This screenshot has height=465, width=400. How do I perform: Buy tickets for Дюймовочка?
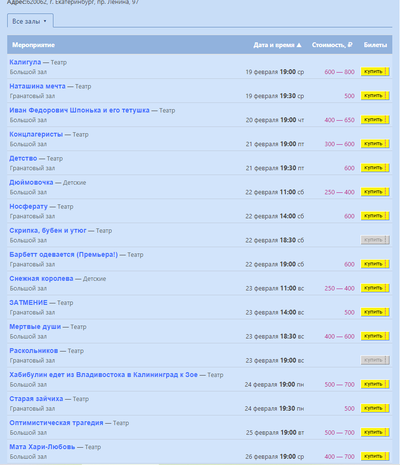pos(375,192)
